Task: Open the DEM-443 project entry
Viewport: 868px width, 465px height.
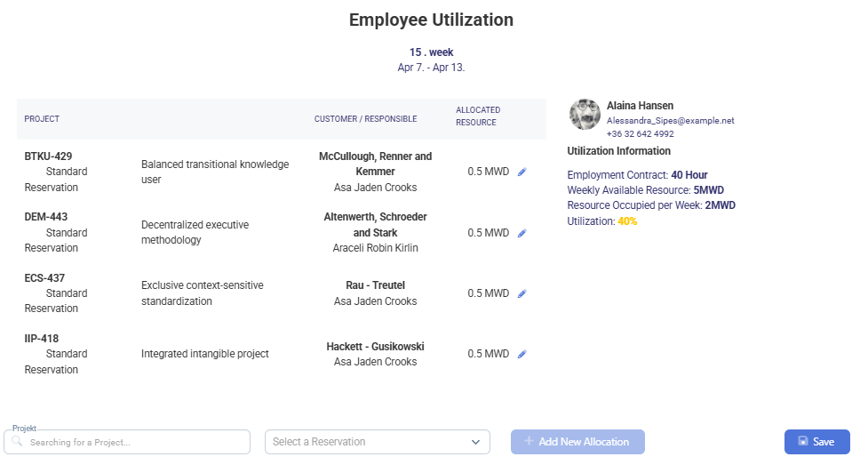Action: [x=46, y=217]
